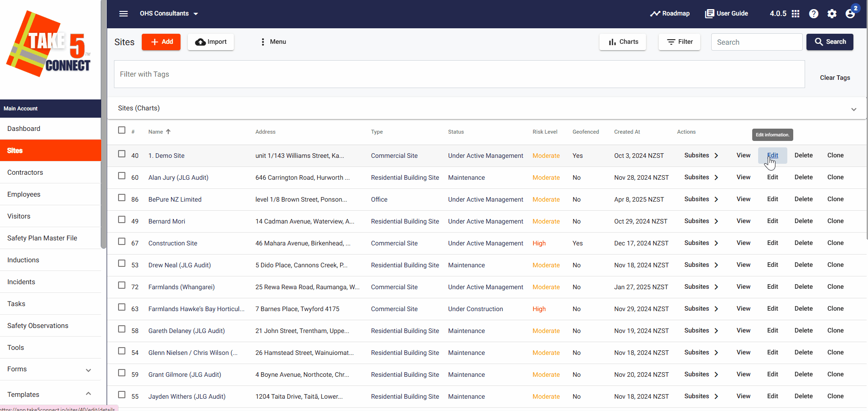Open the Charts button
868x411 pixels.
tap(623, 42)
